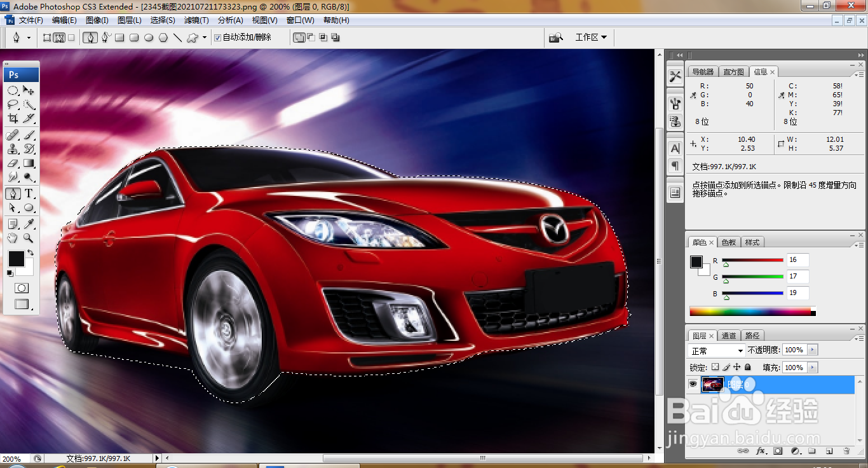Toggle Quick Mask mode
Image resolution: width=868 pixels, height=468 pixels.
point(21,288)
